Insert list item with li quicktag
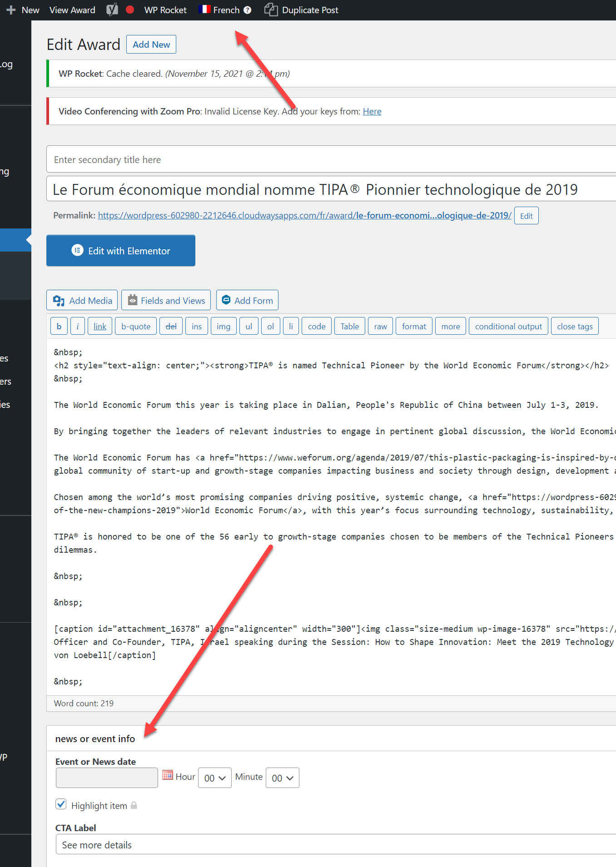The width and height of the screenshot is (616, 867). pos(291,326)
